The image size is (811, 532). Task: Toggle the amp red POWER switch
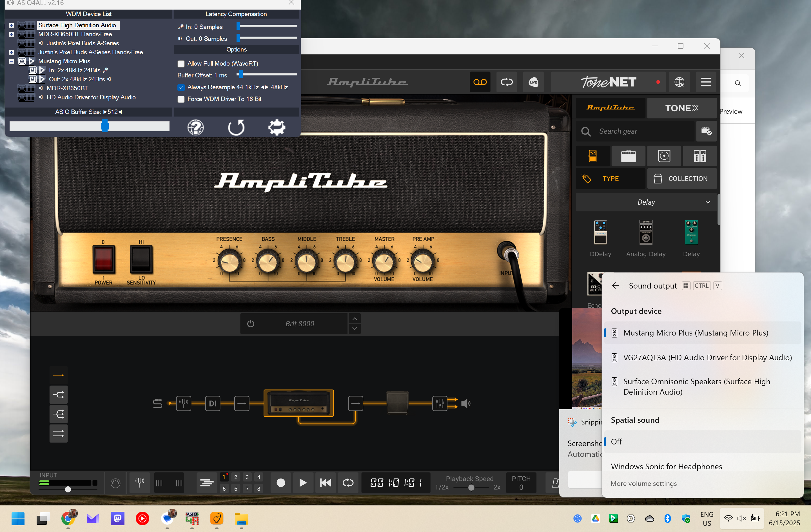tap(104, 259)
